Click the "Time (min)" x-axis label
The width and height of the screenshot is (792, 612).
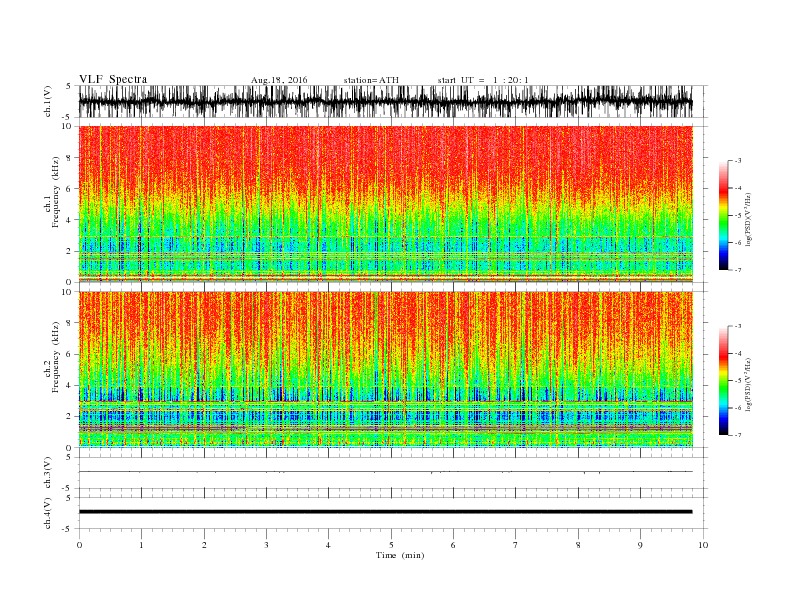point(400,555)
